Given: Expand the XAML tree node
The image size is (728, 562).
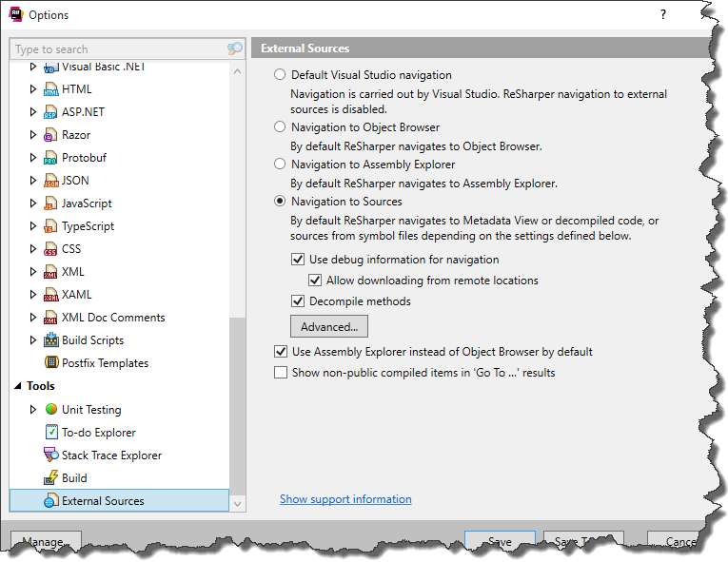Looking at the screenshot, I should [x=33, y=295].
